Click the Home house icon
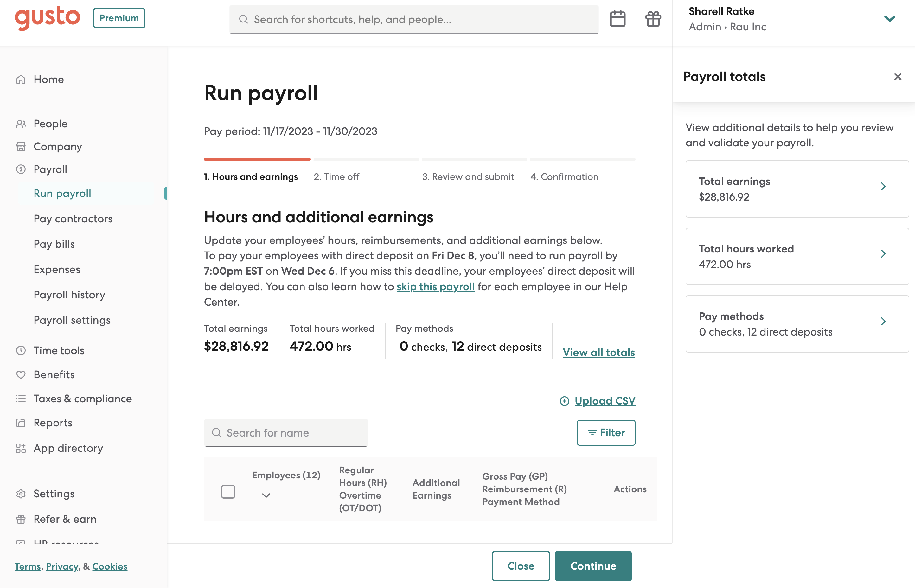915x588 pixels. pos(21,80)
